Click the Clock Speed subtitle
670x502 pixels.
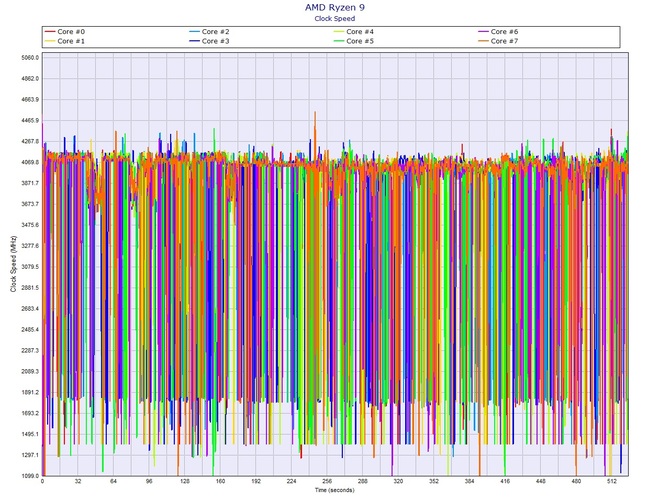335,18
